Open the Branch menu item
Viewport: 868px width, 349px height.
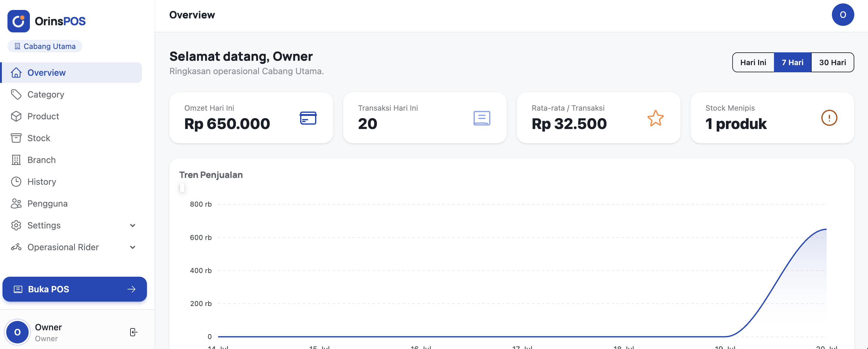click(x=71, y=160)
